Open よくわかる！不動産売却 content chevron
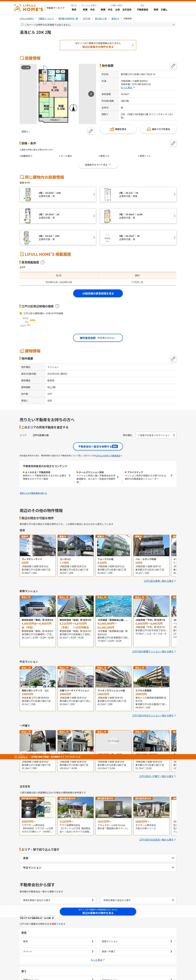The height and width of the screenshot is (980, 196). [69, 475]
